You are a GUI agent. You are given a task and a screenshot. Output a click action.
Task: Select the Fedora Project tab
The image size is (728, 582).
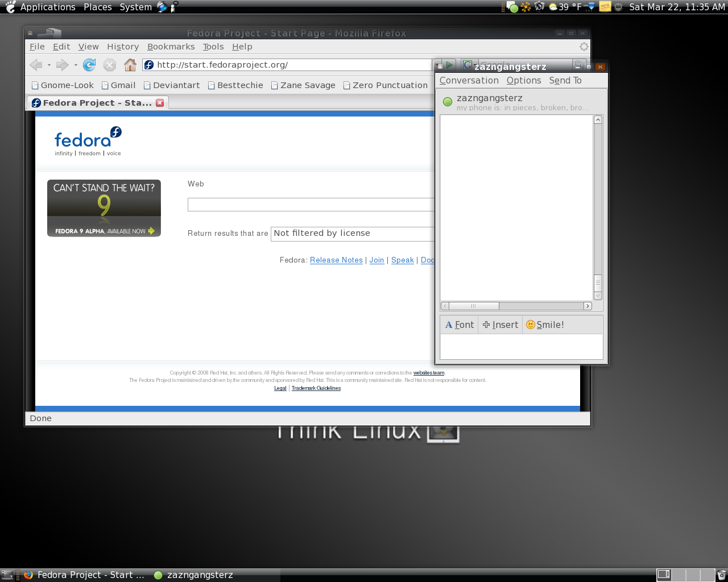coord(97,103)
